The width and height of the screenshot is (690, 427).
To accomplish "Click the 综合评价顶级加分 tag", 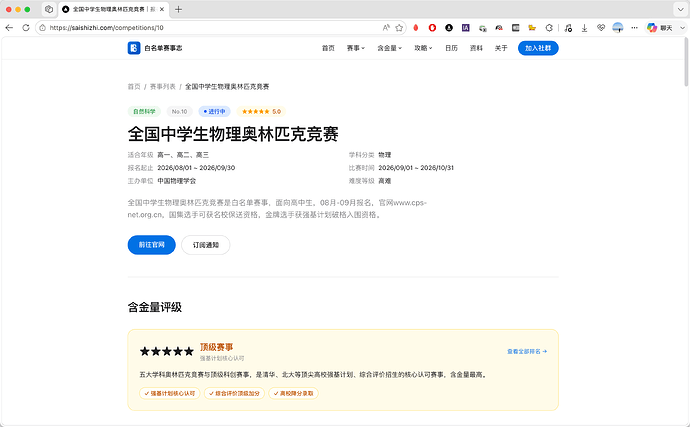I will (x=235, y=394).
